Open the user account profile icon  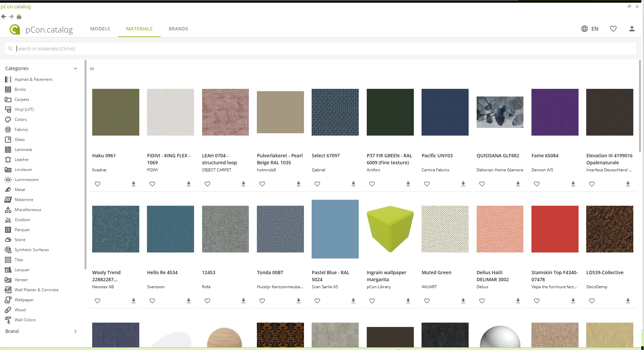click(x=632, y=29)
